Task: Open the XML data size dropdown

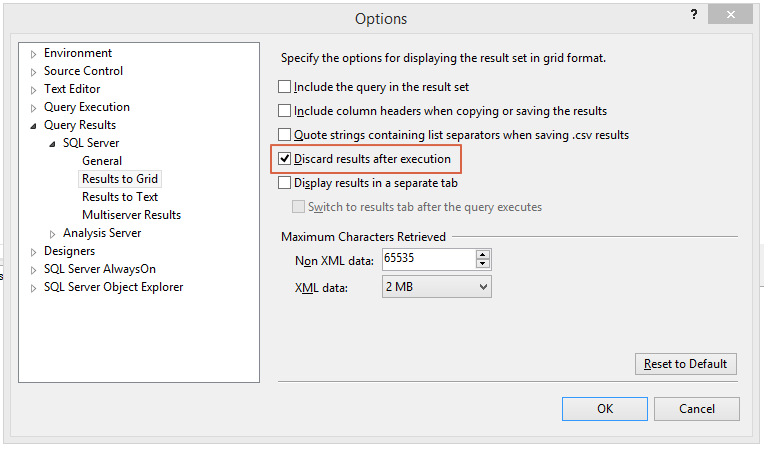Action: click(437, 287)
